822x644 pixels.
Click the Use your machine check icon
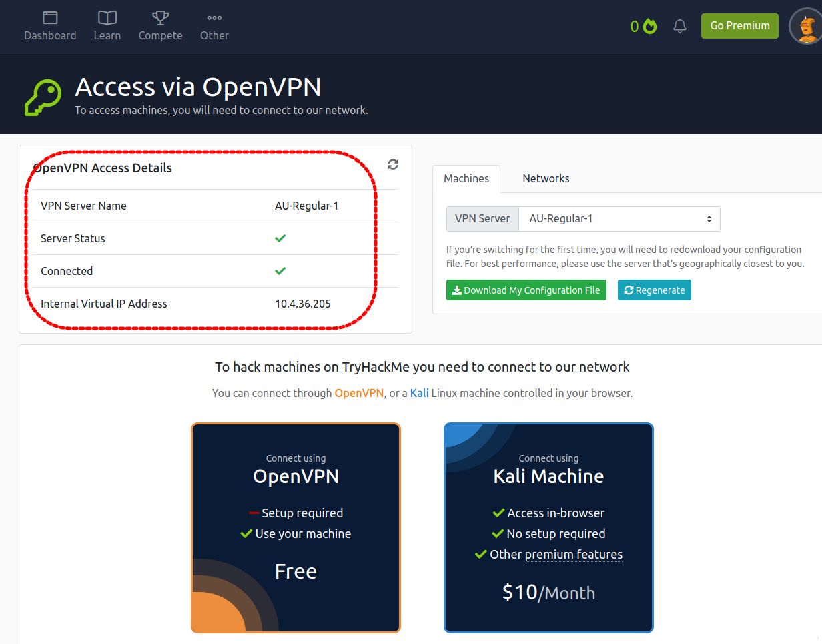(246, 534)
